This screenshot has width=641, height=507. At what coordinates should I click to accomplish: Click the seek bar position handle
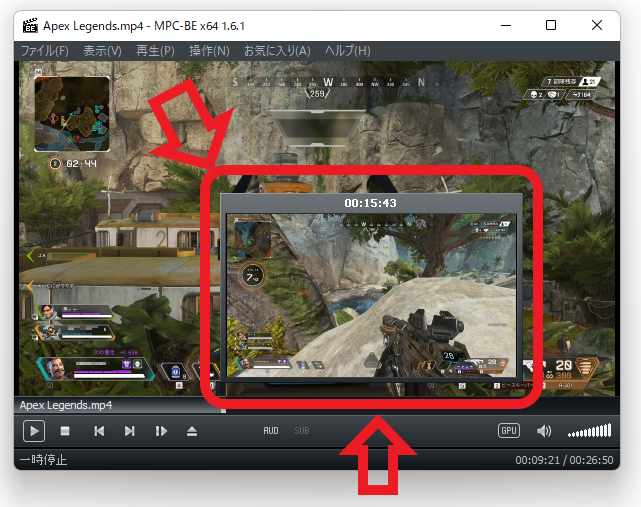tap(223, 411)
